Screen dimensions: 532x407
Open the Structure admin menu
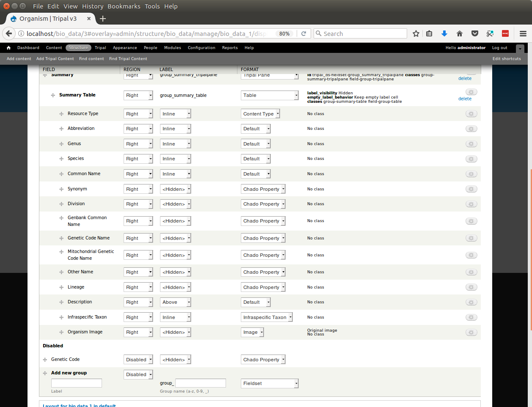pos(78,48)
